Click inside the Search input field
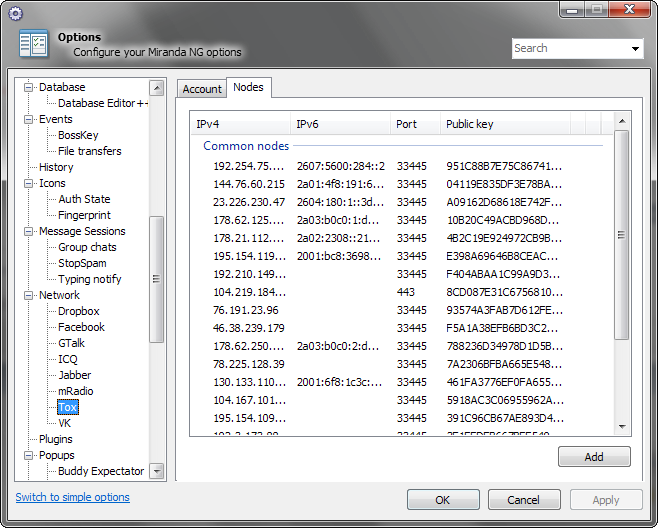 570,48
